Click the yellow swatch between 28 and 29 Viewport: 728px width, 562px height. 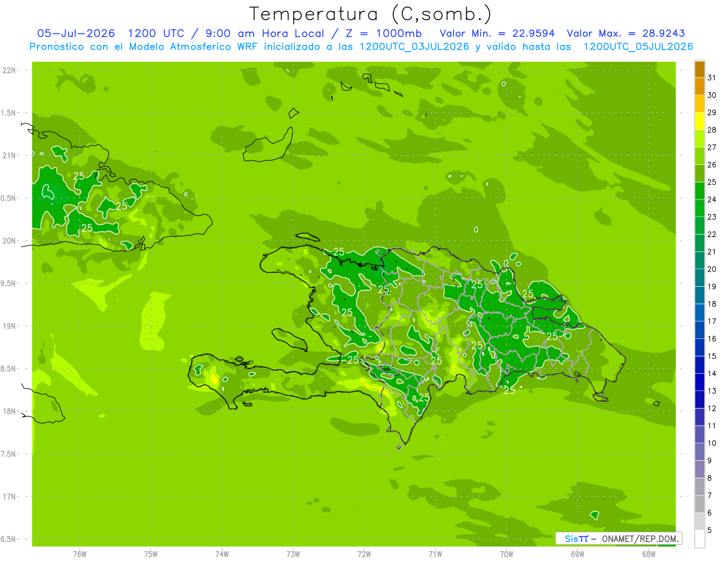tap(699, 121)
